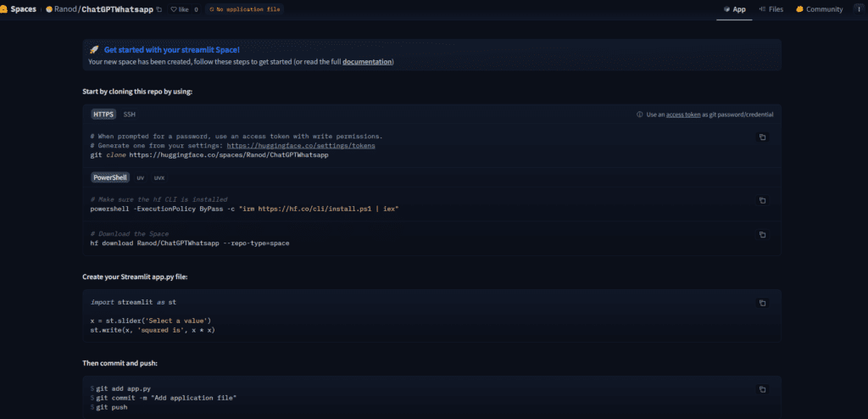Select the uv install option

point(141,178)
